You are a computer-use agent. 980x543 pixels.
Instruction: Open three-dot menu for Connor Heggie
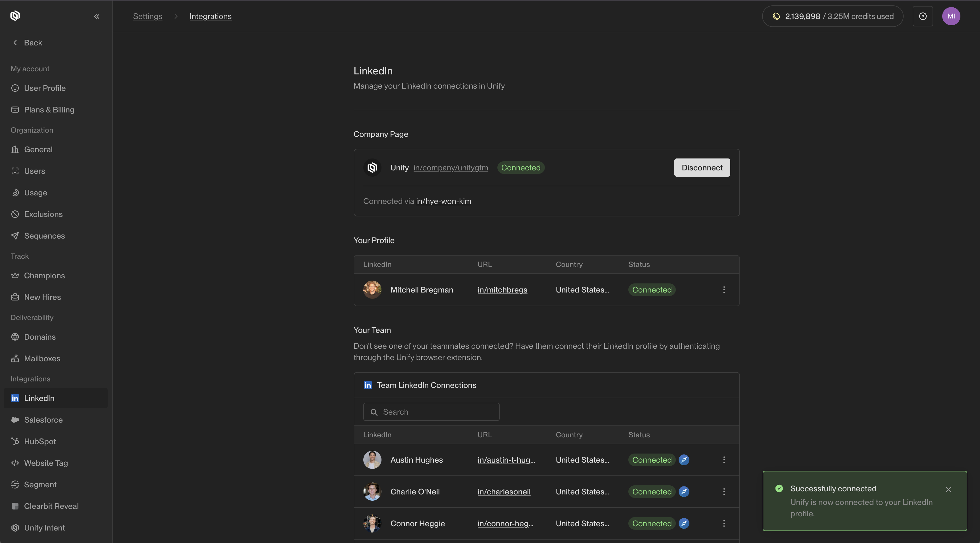click(x=723, y=524)
